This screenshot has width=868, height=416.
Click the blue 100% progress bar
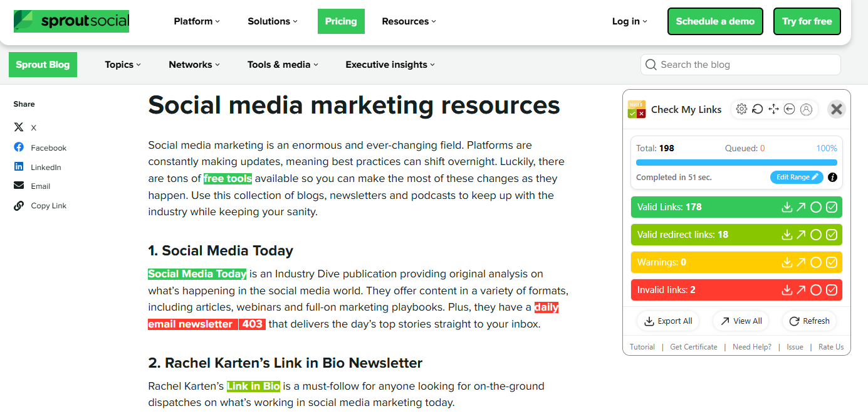(x=736, y=162)
